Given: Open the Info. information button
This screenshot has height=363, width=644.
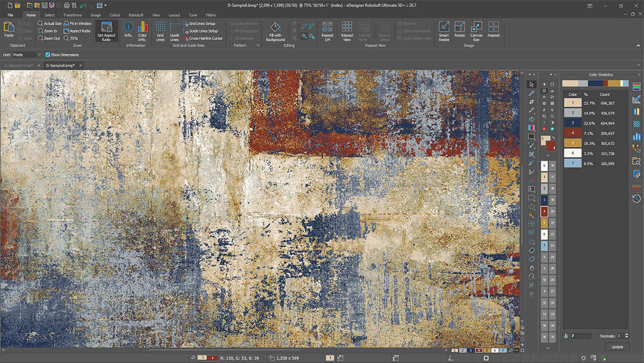Looking at the screenshot, I should point(129,31).
